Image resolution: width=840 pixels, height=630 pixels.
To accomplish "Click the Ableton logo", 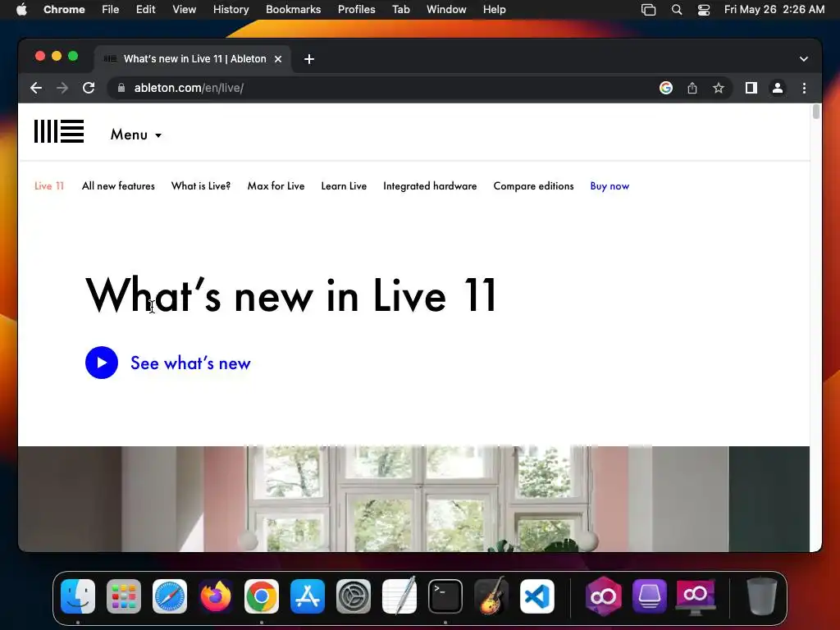I will pos(59,132).
